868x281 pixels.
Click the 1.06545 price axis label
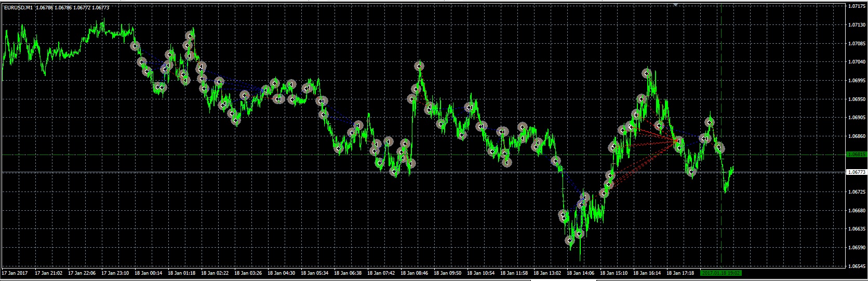856,266
